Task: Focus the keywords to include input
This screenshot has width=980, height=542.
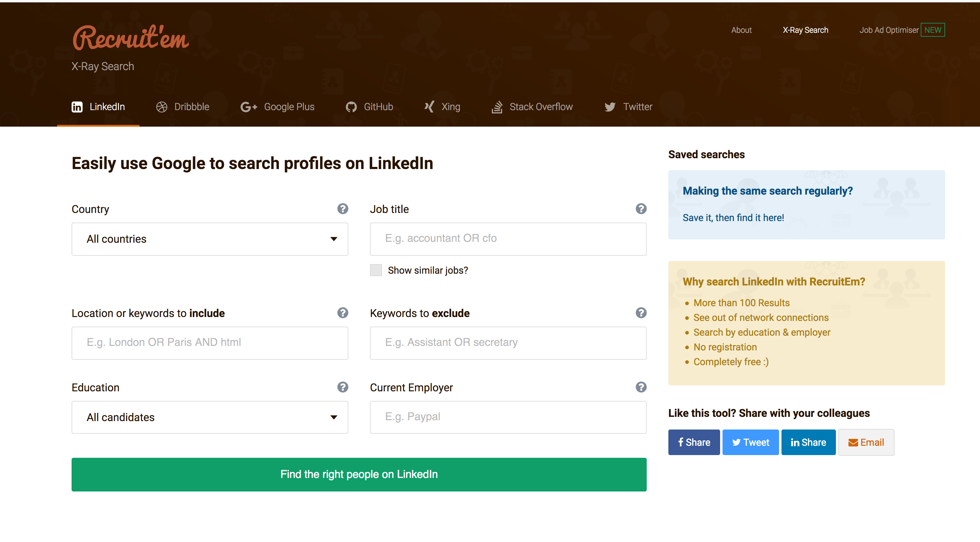Action: click(210, 343)
